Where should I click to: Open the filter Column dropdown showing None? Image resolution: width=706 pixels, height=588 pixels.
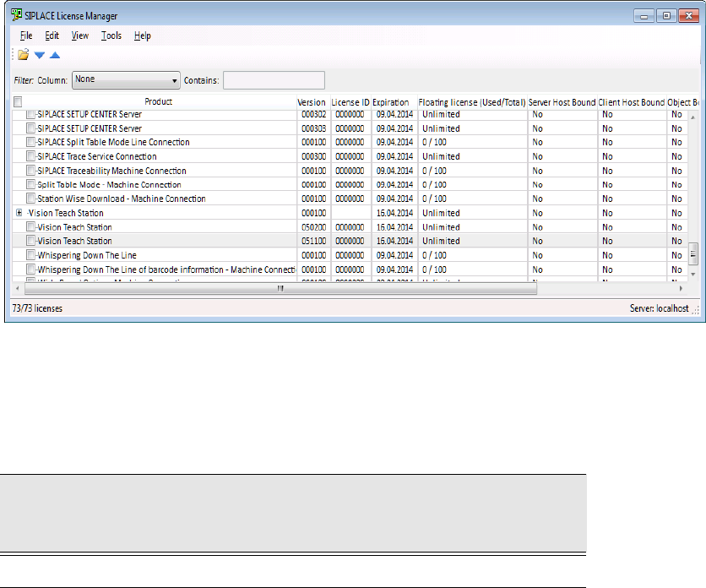point(127,80)
